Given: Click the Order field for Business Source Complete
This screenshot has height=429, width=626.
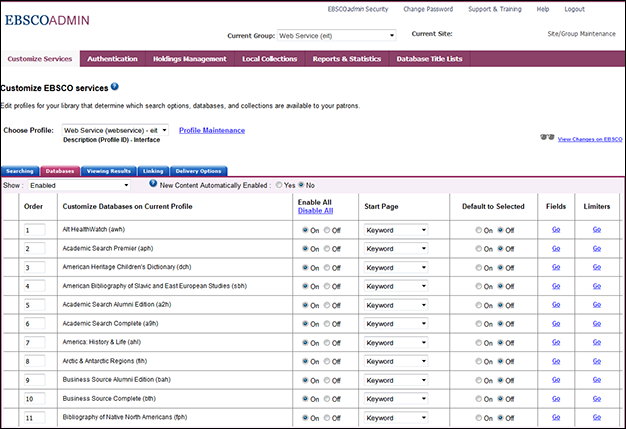Looking at the screenshot, I should [x=34, y=399].
